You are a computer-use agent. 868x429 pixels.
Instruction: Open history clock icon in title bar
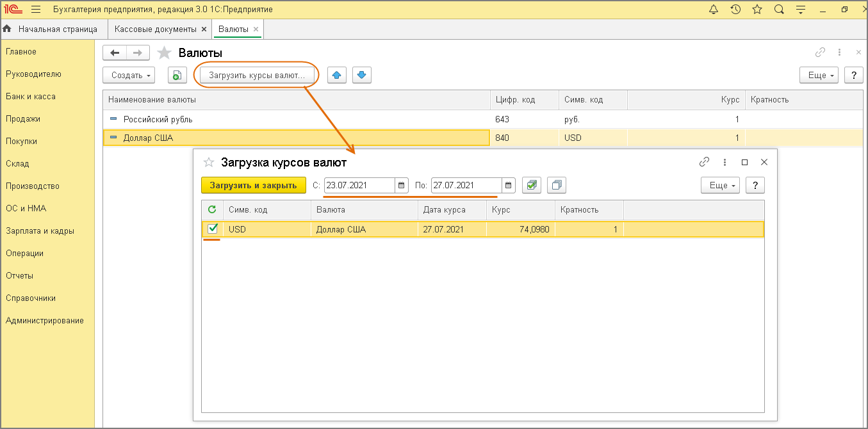(x=735, y=10)
